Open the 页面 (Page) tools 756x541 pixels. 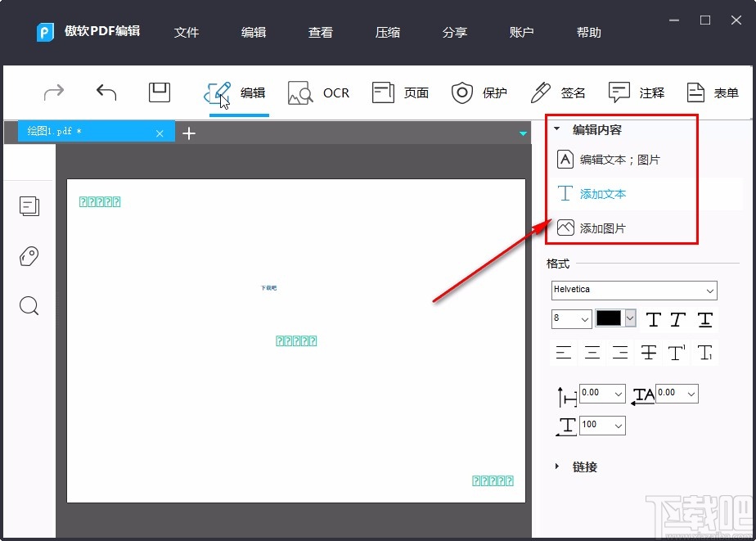400,92
